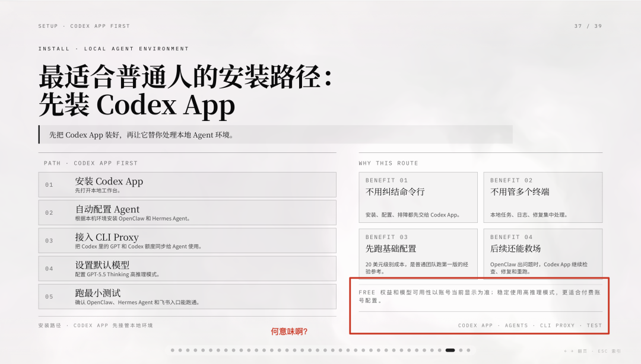Screen dimensions: 641x364
Task: Click text 配置 GPT-5.5 Thinking 高推理模式
Action: 117,274
